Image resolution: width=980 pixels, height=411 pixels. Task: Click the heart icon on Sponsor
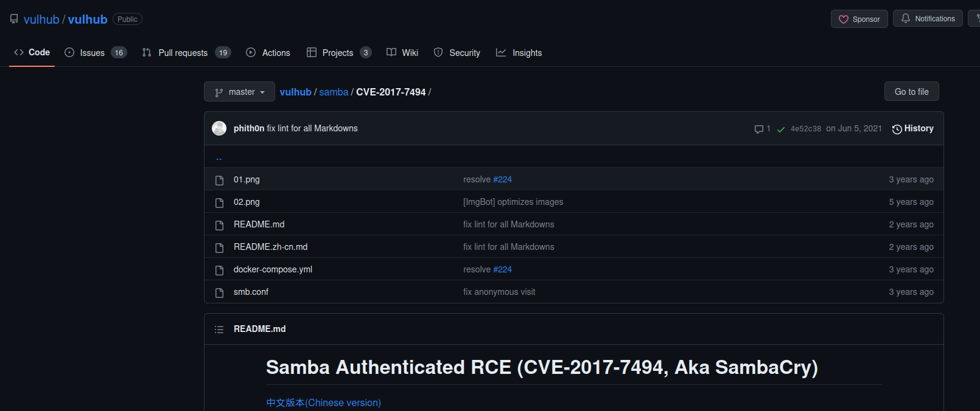point(844,19)
